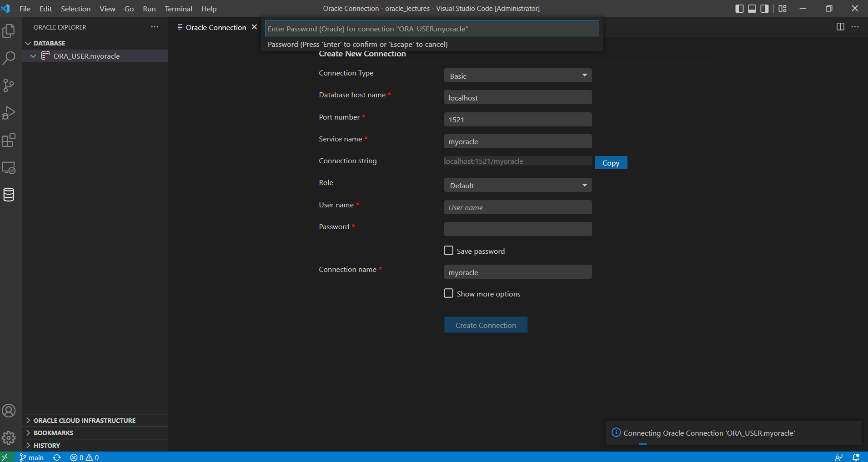Open the Accounts menu icon

coord(9,411)
